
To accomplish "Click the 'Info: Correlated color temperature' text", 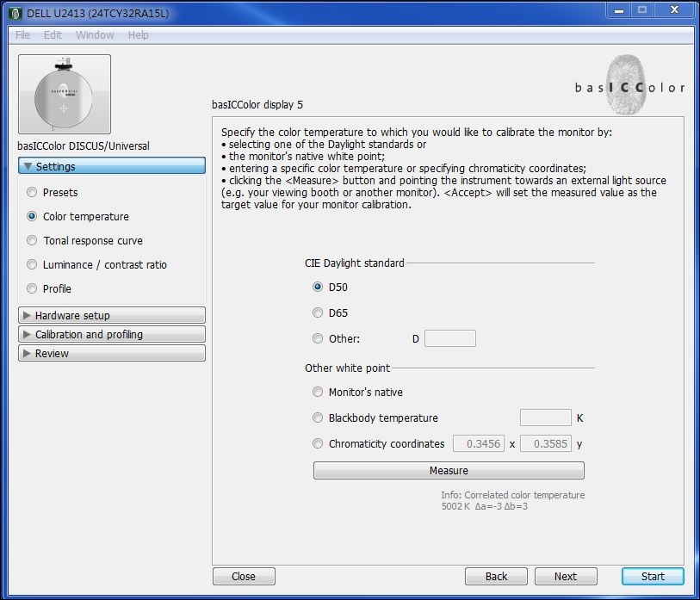I will [513, 495].
